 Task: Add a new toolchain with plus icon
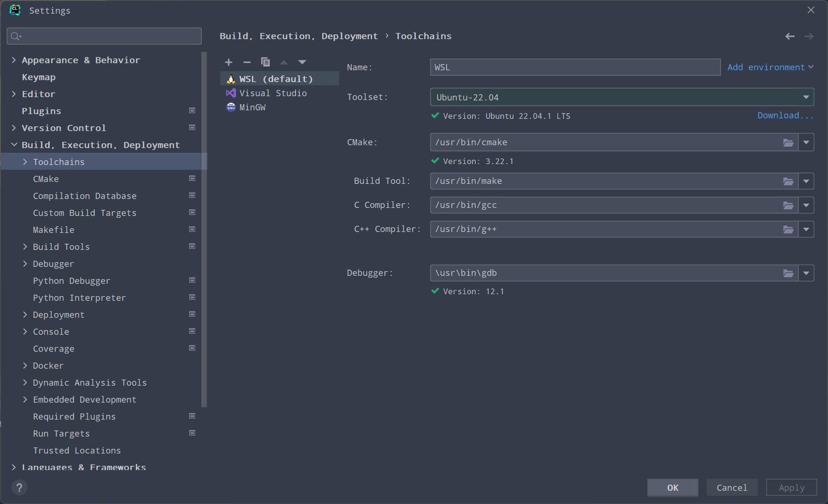[229, 62]
